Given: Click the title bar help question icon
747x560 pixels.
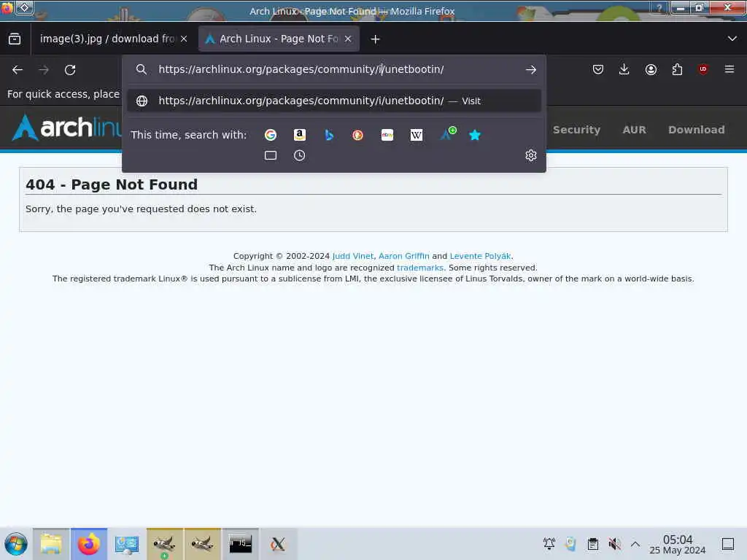Looking at the screenshot, I should pyautogui.click(x=659, y=7).
